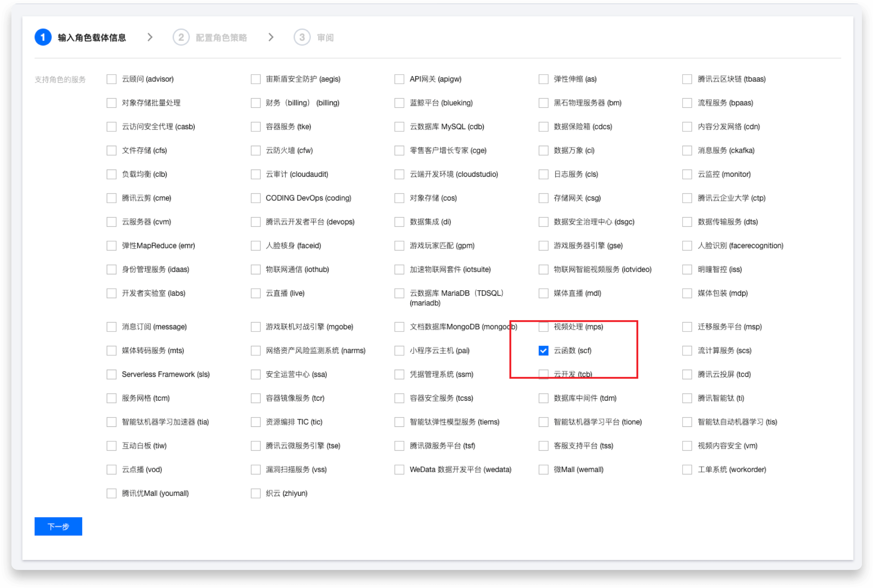This screenshot has height=588, width=873.
Task: Enable 消息服务 (ckafka) checkbox
Action: pos(687,150)
